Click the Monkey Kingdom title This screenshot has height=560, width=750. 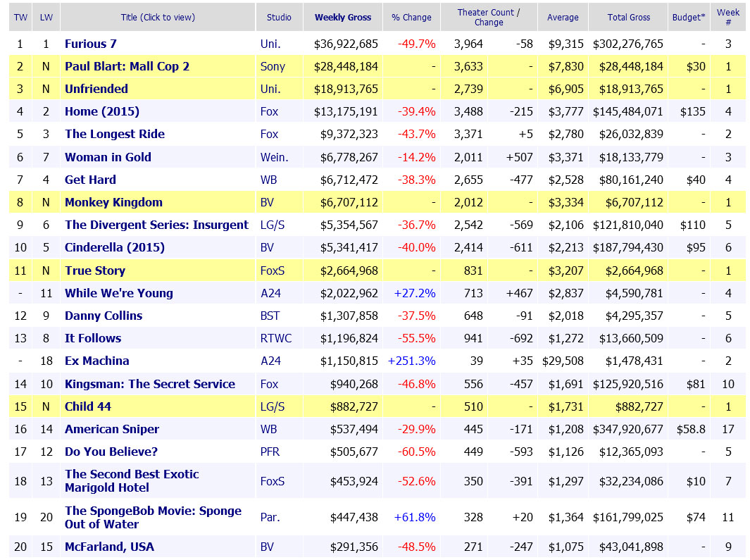pos(113,202)
